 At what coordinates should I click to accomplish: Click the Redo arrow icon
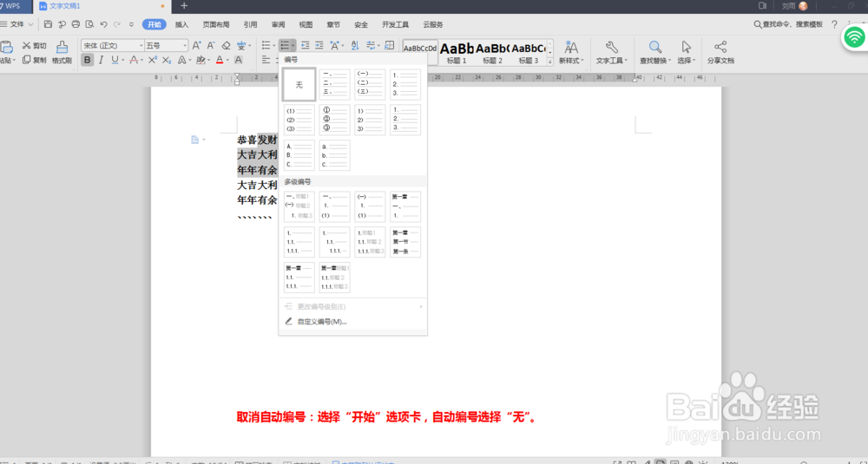[117, 24]
